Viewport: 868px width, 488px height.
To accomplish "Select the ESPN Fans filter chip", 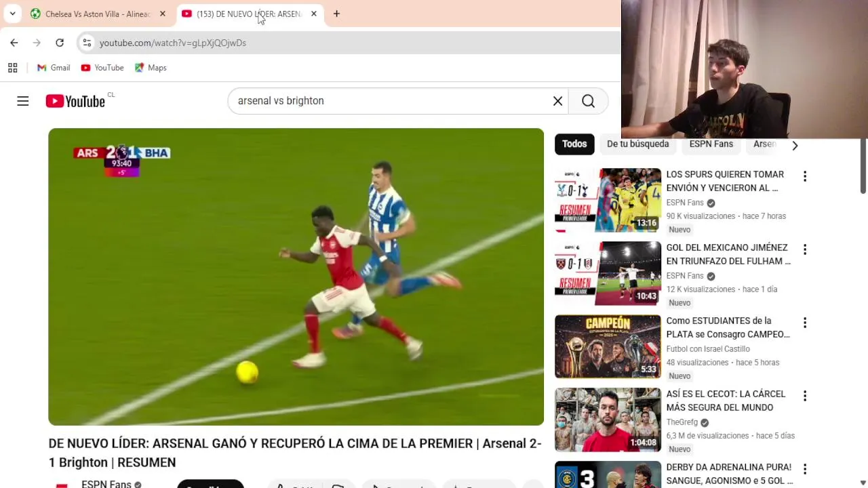I will click(x=711, y=144).
